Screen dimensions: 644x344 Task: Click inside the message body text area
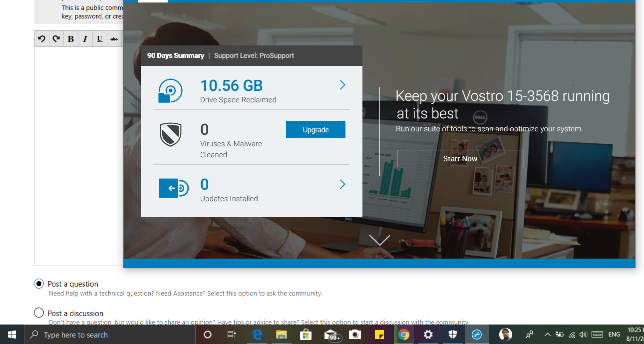click(78, 156)
